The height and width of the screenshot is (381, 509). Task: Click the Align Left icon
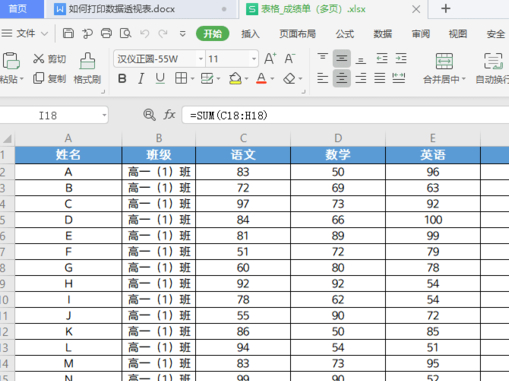click(x=322, y=78)
